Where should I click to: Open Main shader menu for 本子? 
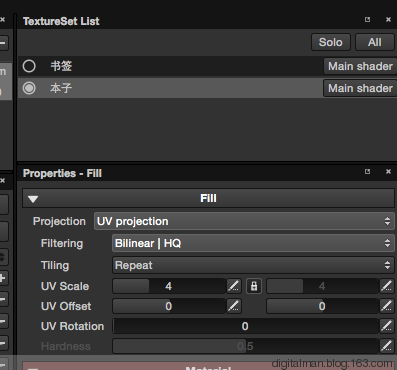click(360, 88)
